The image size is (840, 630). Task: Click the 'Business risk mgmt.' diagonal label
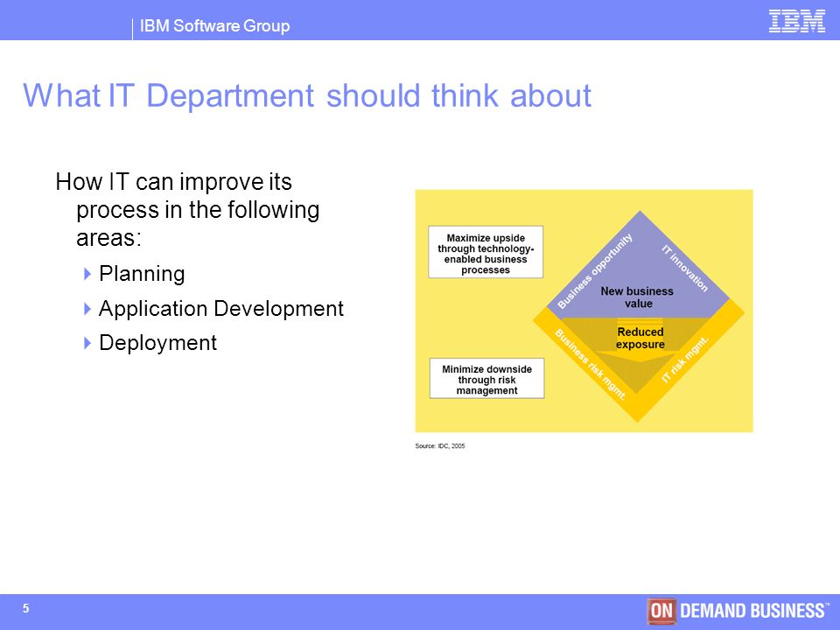click(x=590, y=364)
